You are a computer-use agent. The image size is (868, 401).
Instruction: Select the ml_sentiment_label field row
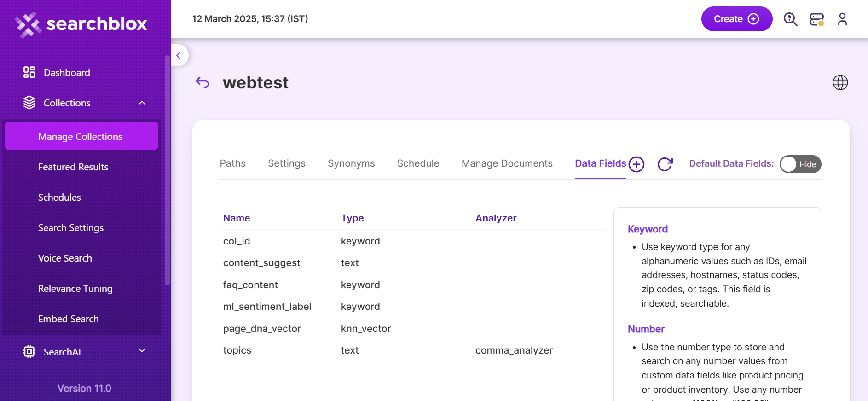[413, 307]
